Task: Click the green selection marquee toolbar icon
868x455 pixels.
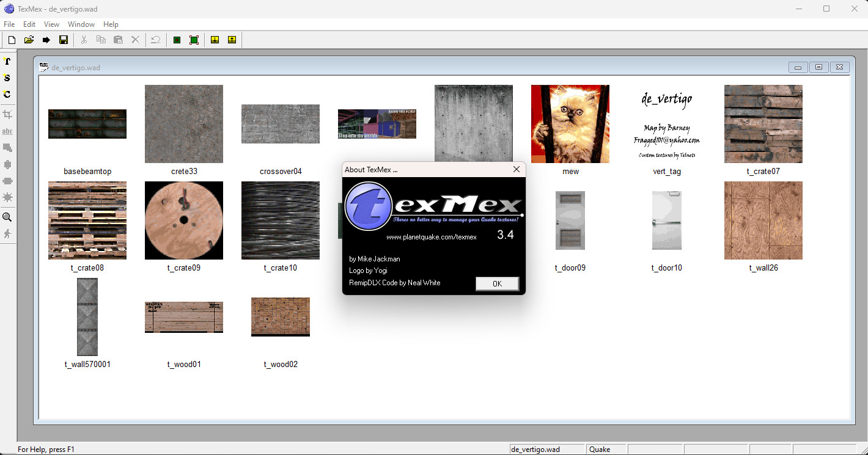Action: [x=194, y=40]
